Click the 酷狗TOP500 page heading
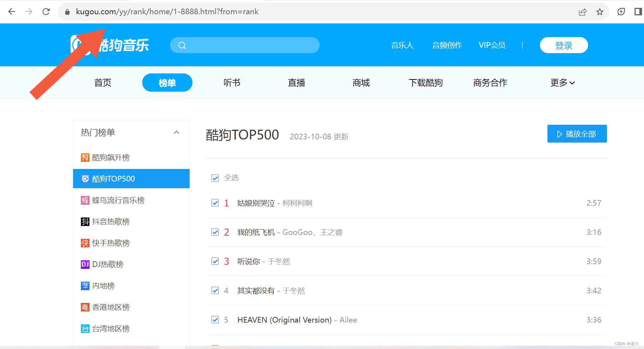Viewport: 644px width, 349px height. point(242,135)
